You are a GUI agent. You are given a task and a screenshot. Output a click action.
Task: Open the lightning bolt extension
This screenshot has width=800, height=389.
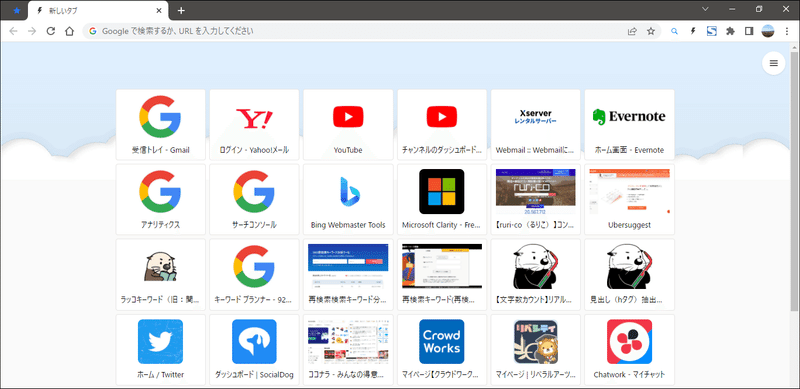point(693,31)
